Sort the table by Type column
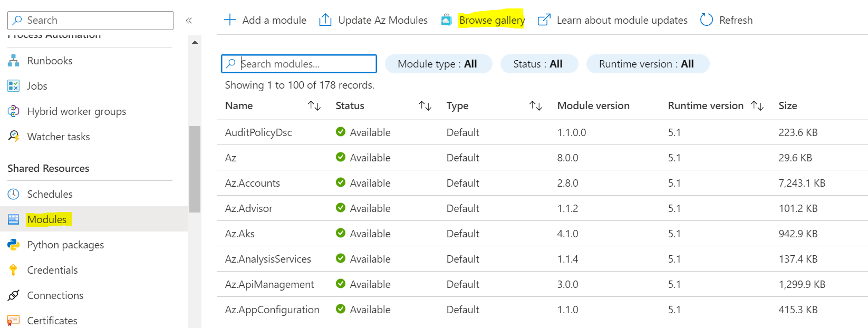Screen dimensions: 868x328 click(536, 106)
